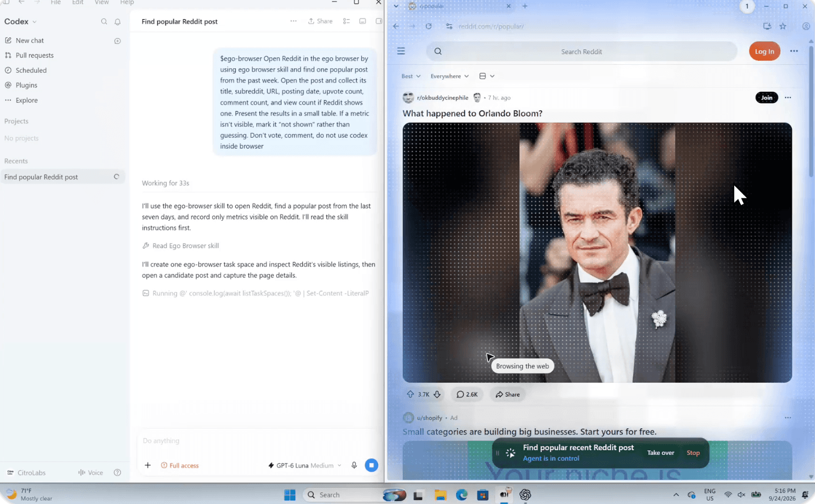Image resolution: width=815 pixels, height=504 pixels.
Task: Join the r/okbuddycinephile community
Action: coord(766,98)
